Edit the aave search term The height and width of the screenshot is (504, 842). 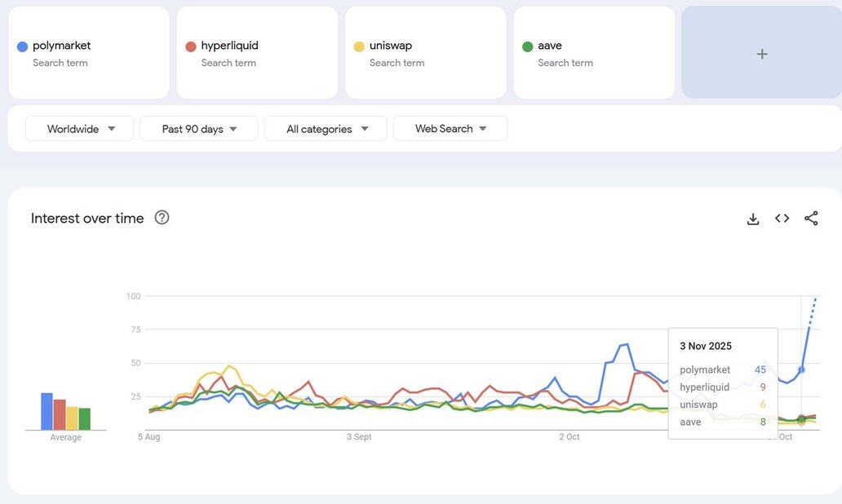tap(550, 46)
